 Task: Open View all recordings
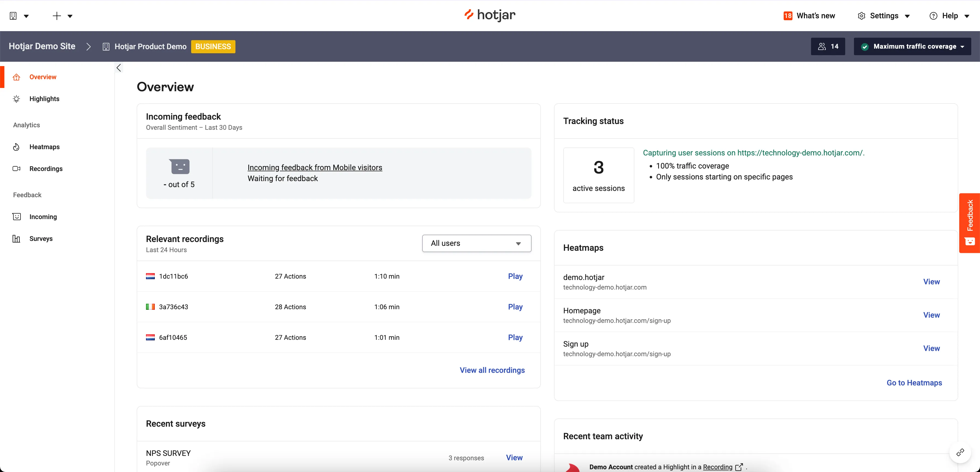[492, 370]
